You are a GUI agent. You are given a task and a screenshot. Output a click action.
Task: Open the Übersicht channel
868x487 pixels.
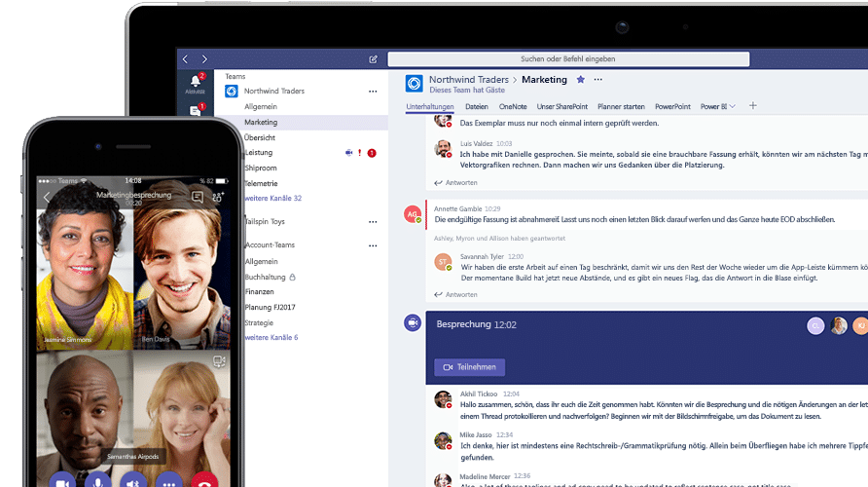tap(260, 137)
